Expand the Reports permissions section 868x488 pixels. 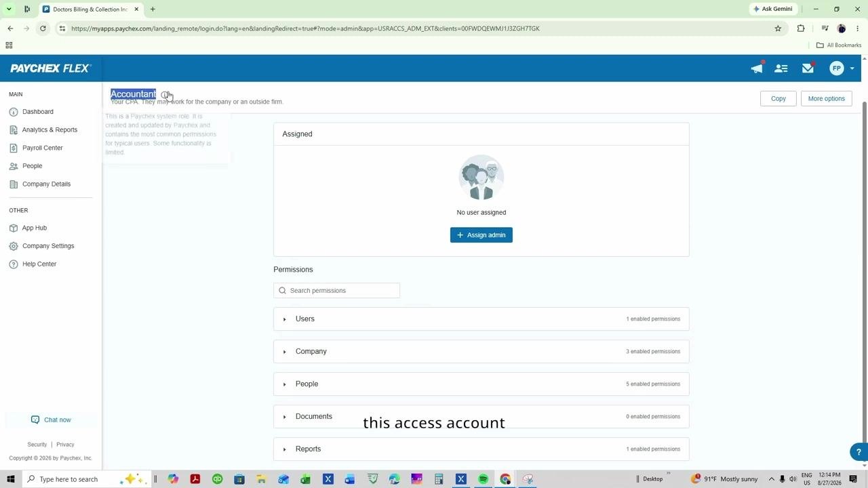click(x=481, y=449)
